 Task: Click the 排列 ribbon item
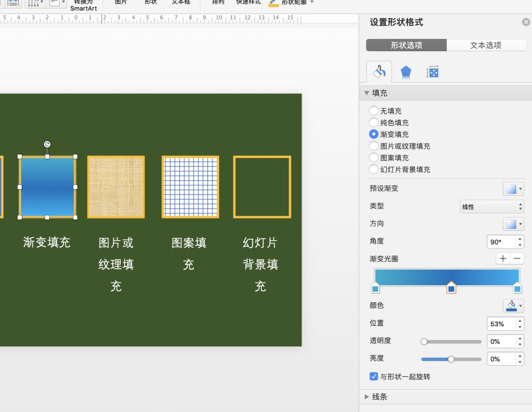(x=218, y=2)
